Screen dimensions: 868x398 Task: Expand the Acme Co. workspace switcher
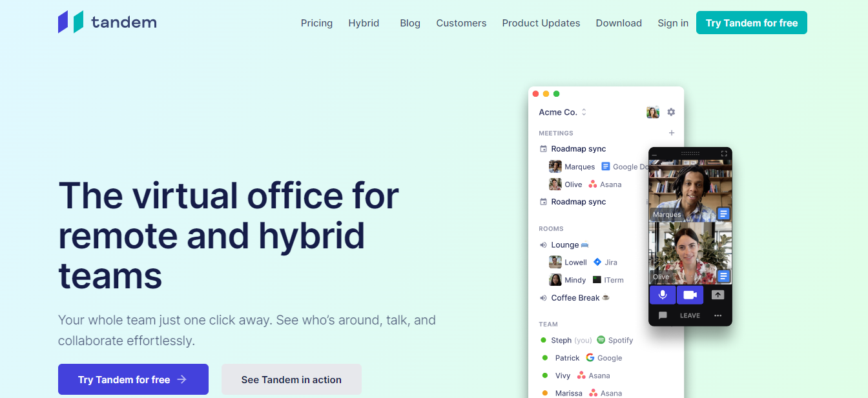point(563,112)
